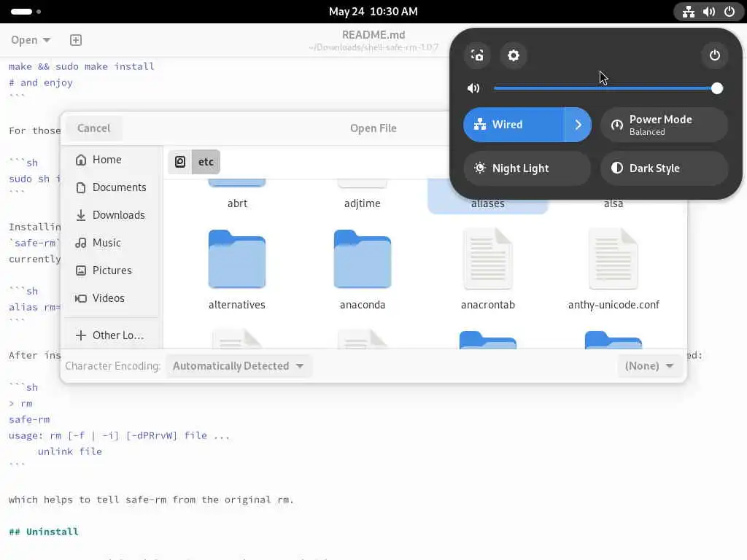Click the root disk path icon
The image size is (747, 560).
pyautogui.click(x=180, y=162)
